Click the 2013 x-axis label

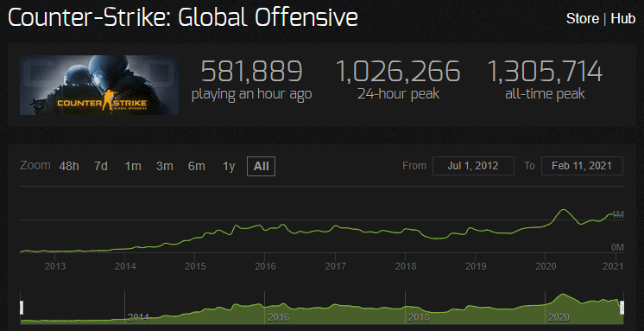pos(55,266)
